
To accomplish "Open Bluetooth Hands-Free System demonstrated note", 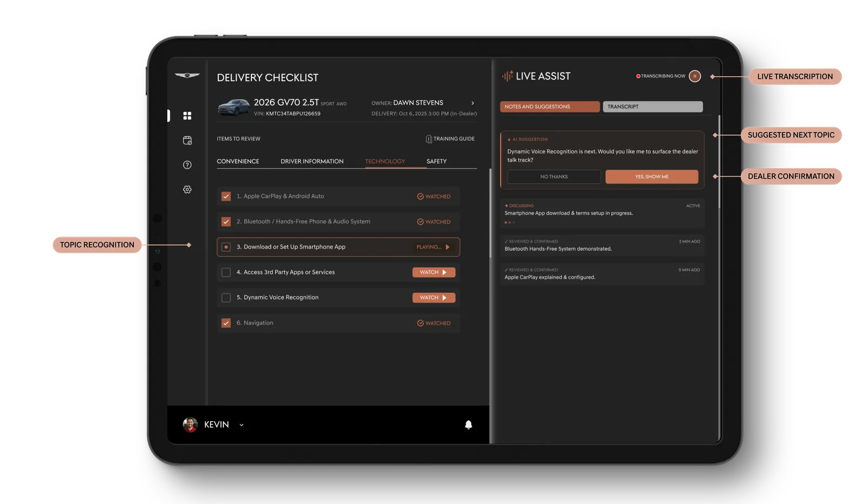I will click(602, 245).
